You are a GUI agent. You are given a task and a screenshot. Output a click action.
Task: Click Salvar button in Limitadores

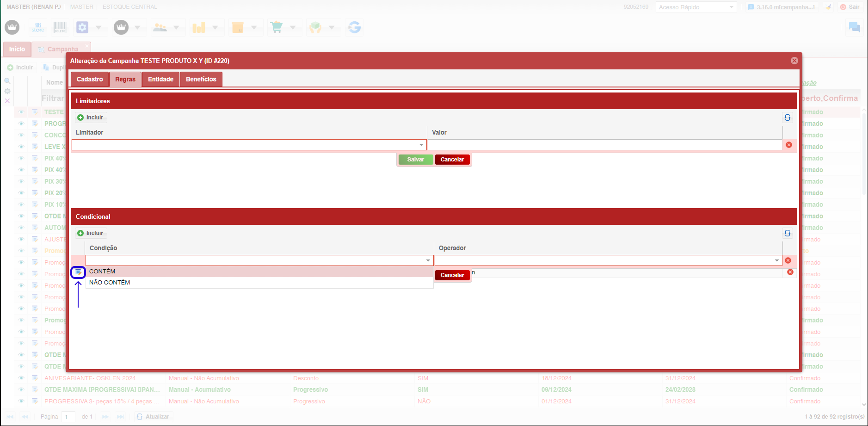(x=415, y=160)
